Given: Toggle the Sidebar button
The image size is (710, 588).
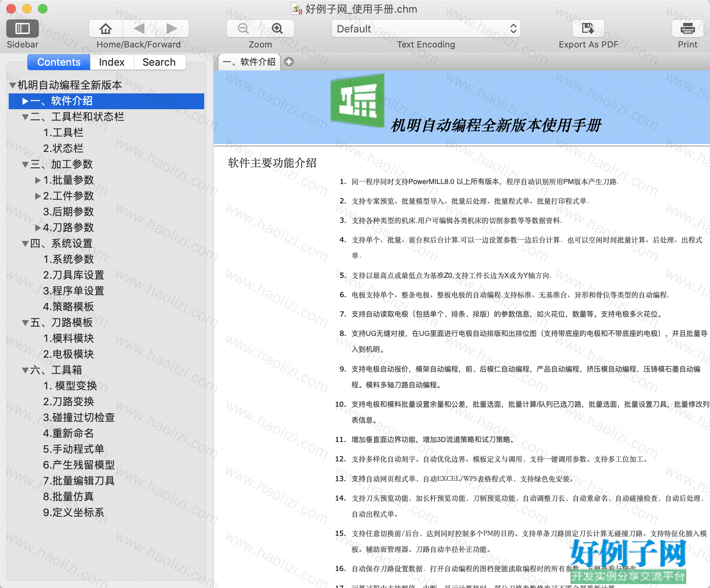Looking at the screenshot, I should pyautogui.click(x=23, y=28).
